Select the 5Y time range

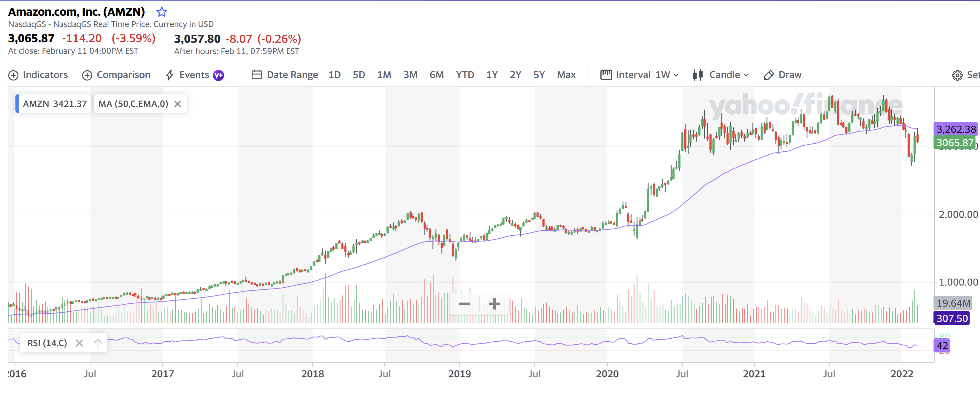(539, 75)
